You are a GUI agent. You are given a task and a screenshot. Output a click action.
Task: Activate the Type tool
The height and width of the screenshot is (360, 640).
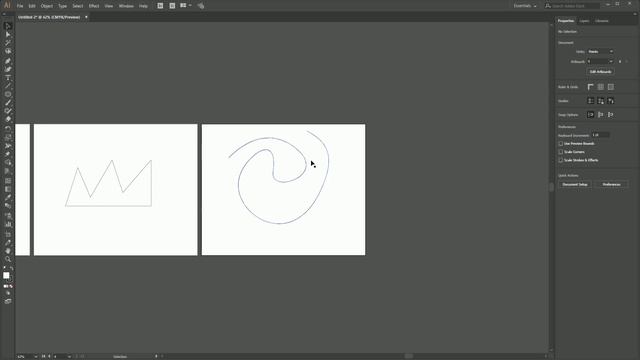[8, 78]
